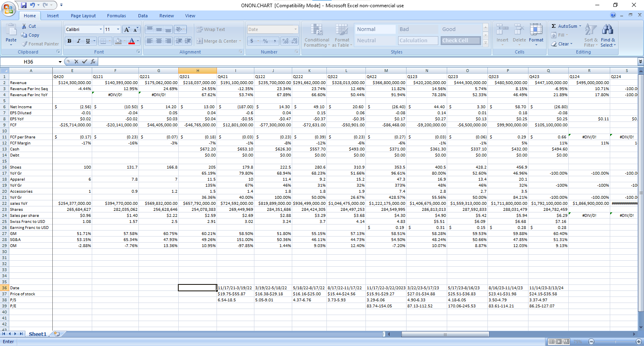Decrease font size with Shrink Font
Image resolution: width=644 pixels, height=346 pixels.
point(136,29)
